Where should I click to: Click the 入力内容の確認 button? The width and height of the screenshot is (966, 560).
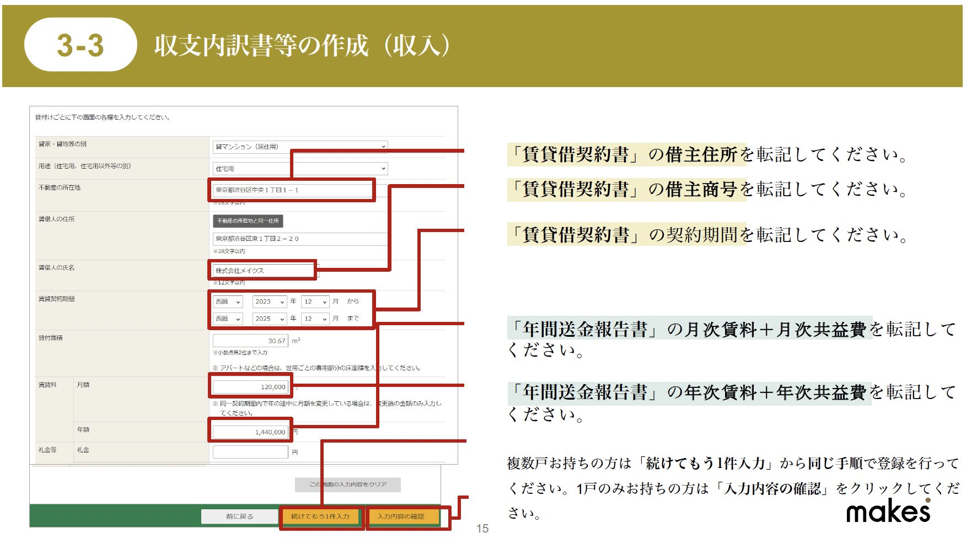(401, 516)
